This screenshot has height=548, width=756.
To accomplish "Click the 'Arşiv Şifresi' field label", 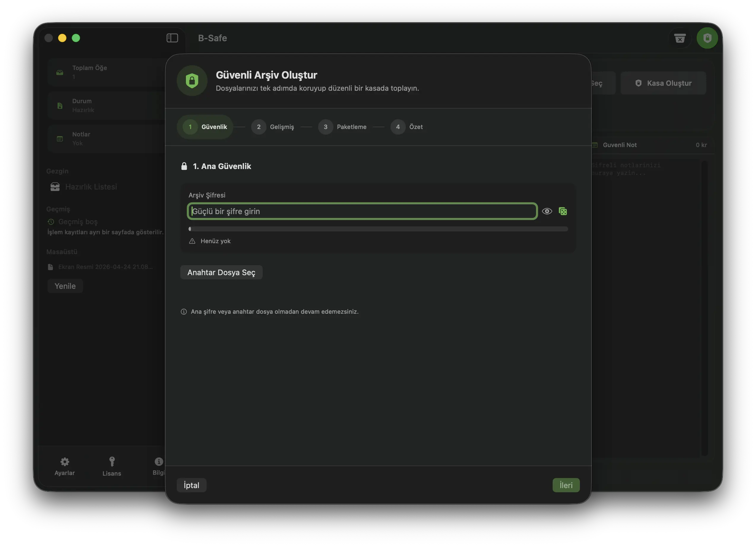I will click(x=207, y=195).
